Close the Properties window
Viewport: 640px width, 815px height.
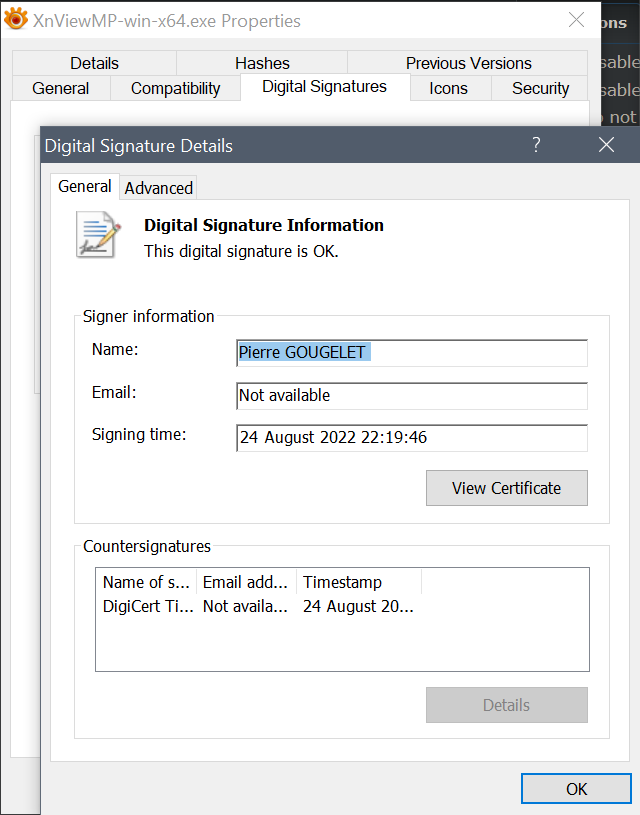point(576,20)
